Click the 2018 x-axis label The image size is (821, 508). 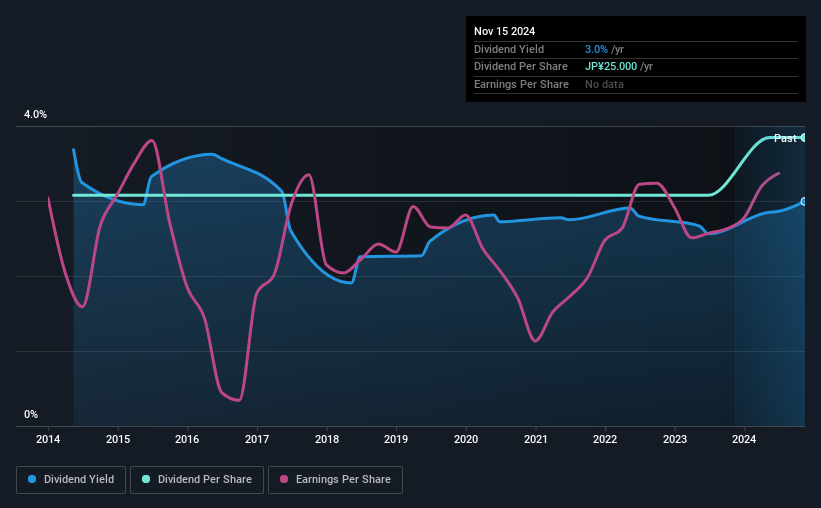pyautogui.click(x=327, y=439)
